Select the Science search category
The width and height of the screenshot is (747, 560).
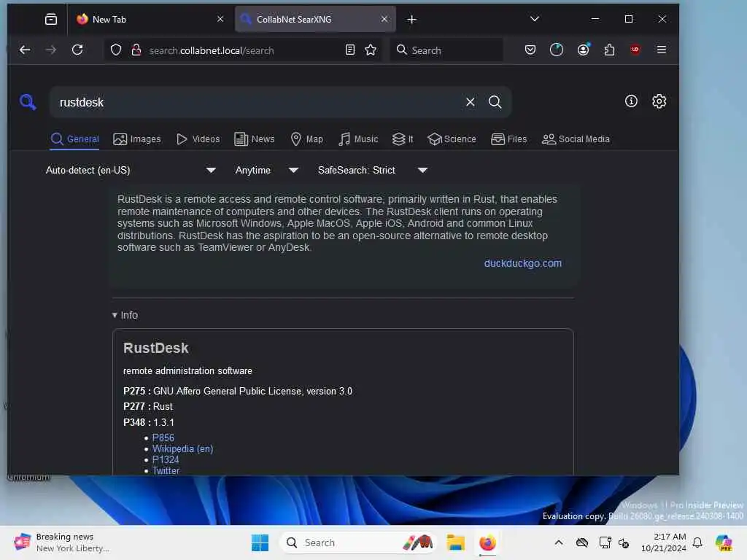452,139
